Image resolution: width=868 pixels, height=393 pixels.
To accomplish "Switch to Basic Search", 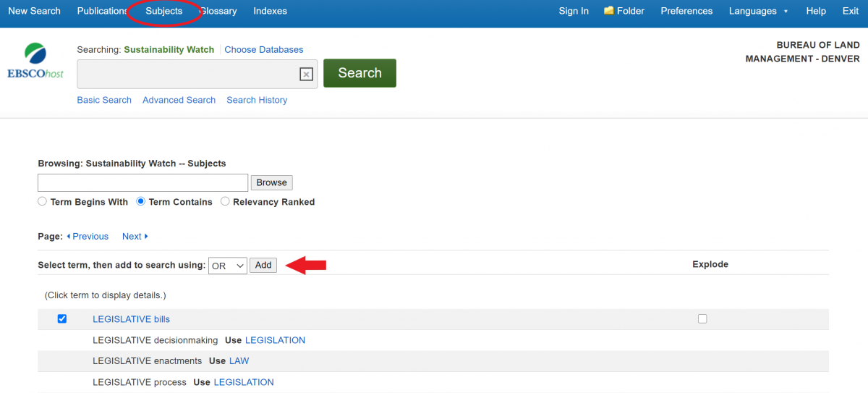I will pyautogui.click(x=104, y=100).
